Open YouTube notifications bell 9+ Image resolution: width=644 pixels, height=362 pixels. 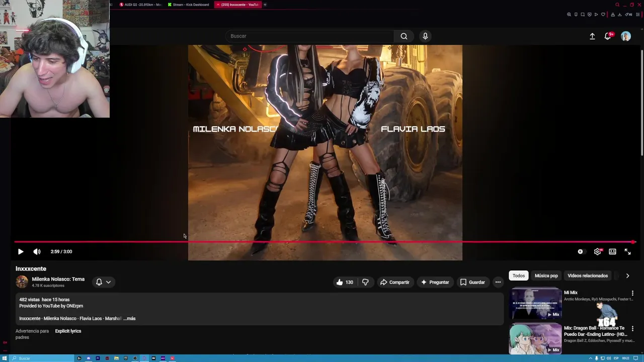click(x=608, y=36)
